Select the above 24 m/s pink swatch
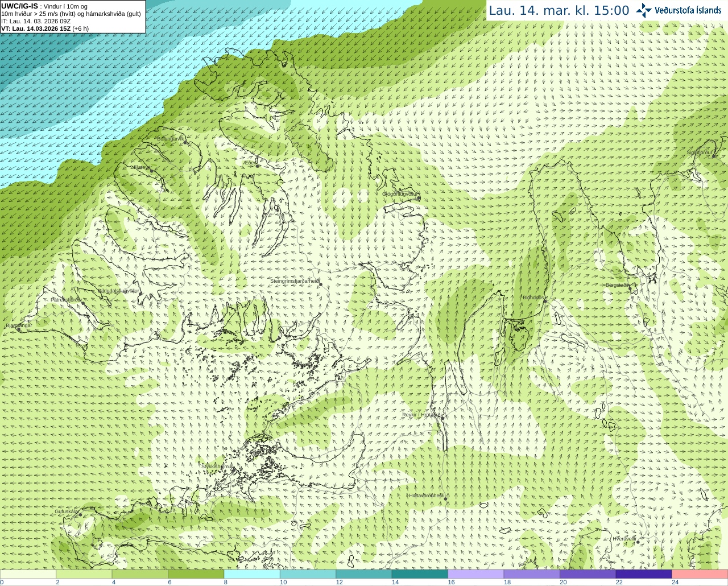This screenshot has width=728, height=586. click(x=700, y=574)
